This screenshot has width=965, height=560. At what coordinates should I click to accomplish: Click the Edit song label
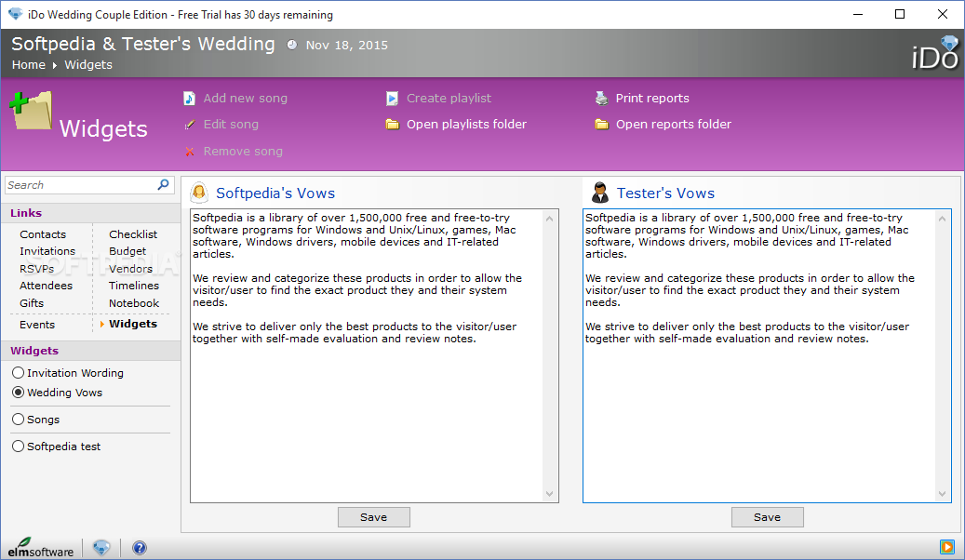coord(231,125)
